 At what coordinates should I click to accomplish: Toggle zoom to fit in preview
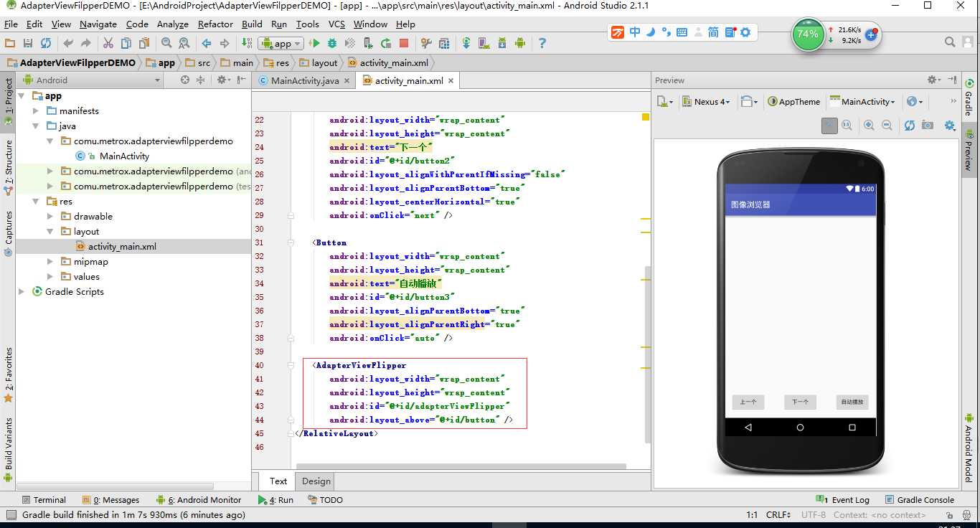pyautogui.click(x=829, y=126)
